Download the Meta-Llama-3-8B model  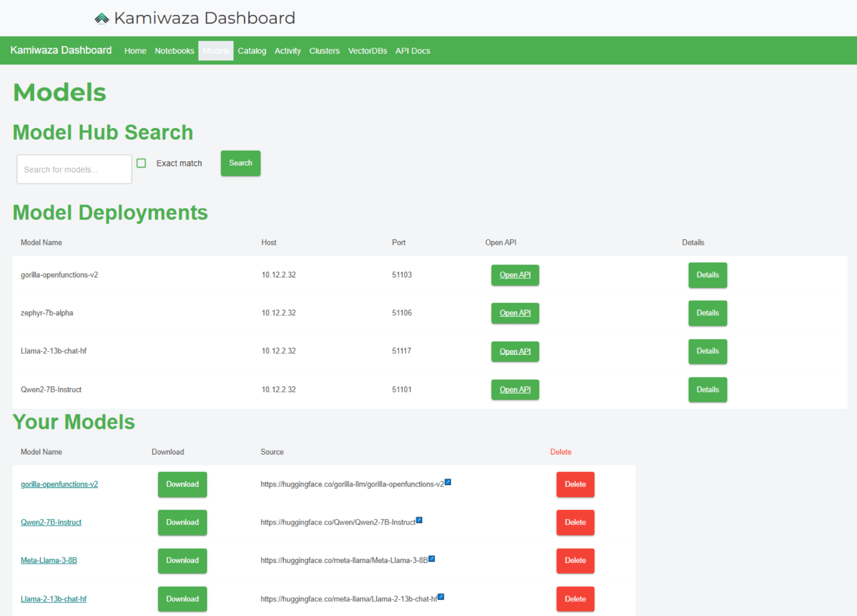click(x=182, y=561)
